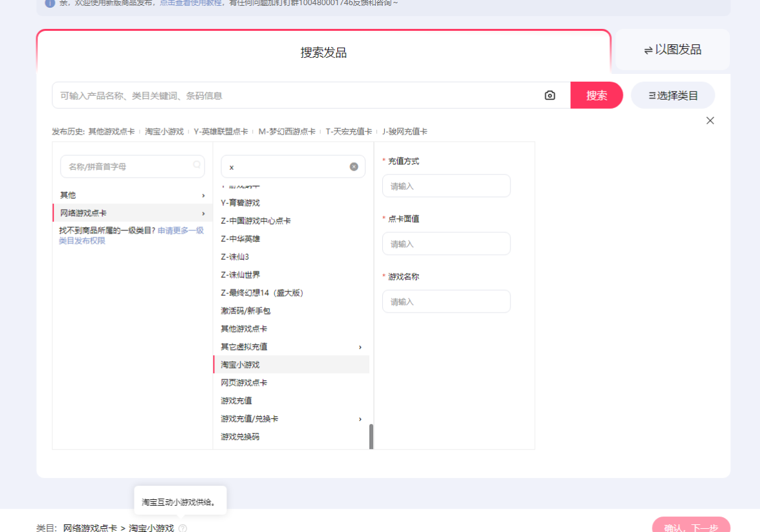Click the magnifier icon in category name search

point(197,165)
